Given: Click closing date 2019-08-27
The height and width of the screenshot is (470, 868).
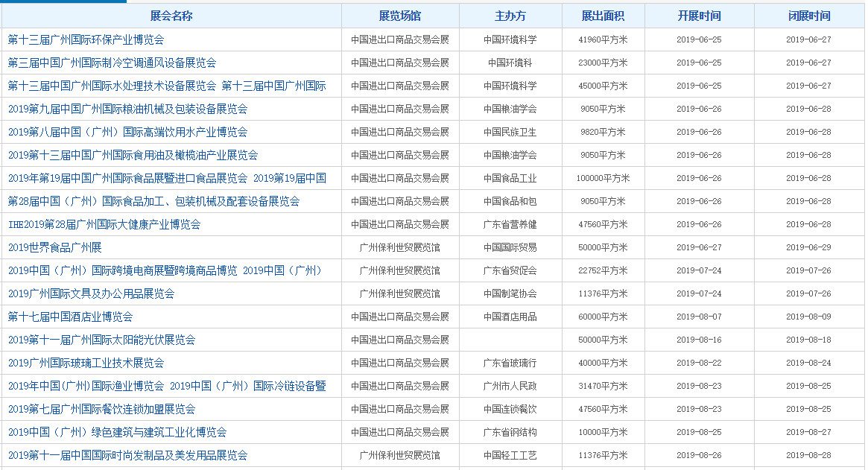Looking at the screenshot, I should [x=809, y=432].
